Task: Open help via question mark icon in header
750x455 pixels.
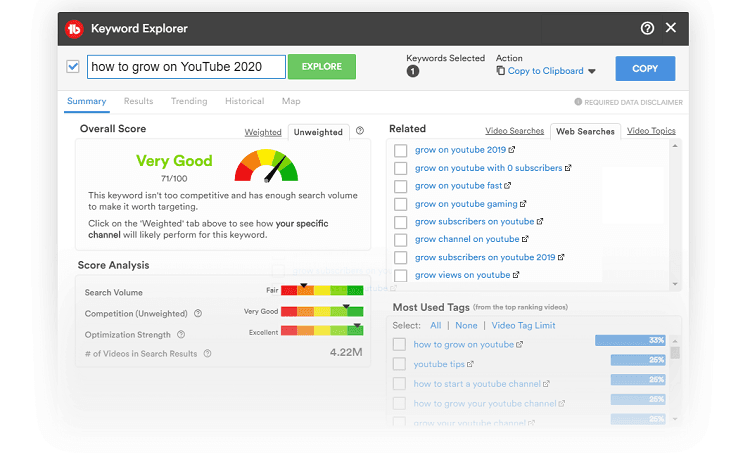Action: 647,28
